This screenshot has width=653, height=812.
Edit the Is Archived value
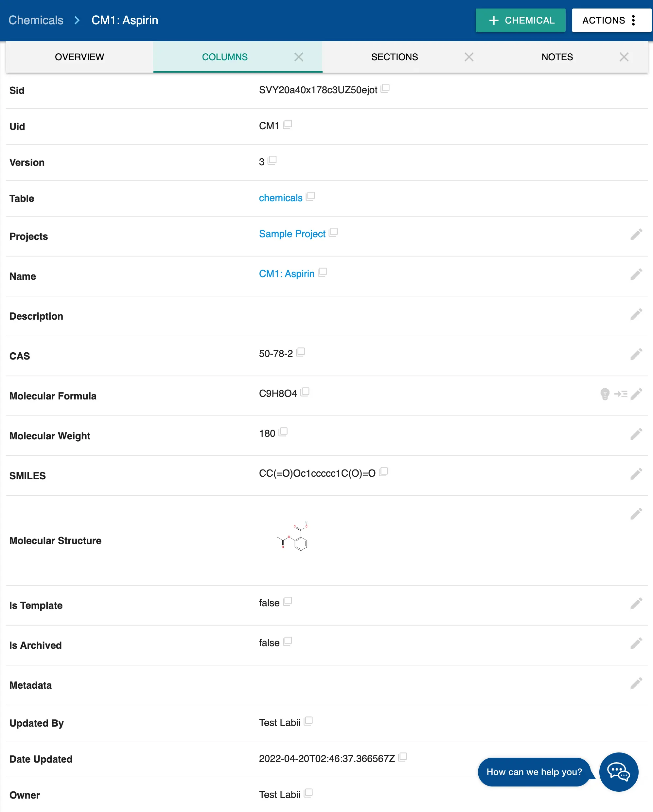(636, 643)
